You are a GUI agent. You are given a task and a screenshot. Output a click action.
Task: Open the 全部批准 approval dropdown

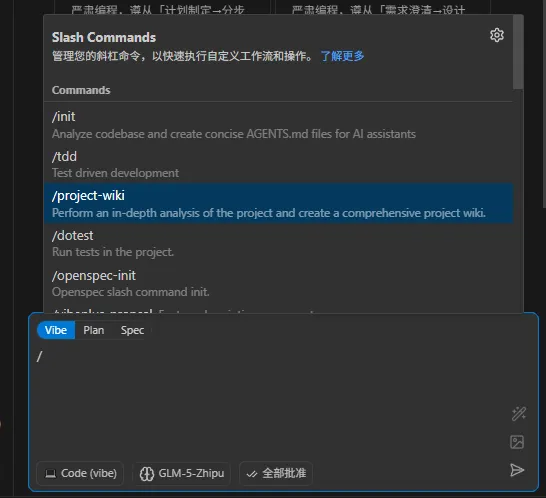[276, 473]
